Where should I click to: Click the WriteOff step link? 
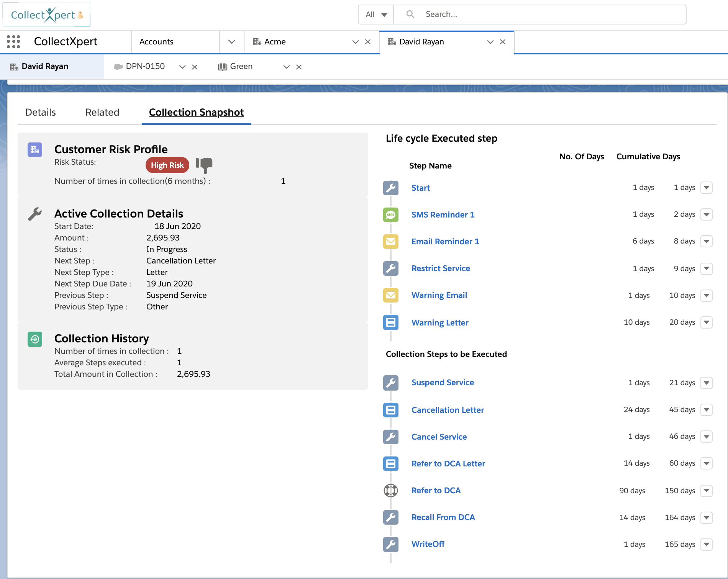[428, 544]
